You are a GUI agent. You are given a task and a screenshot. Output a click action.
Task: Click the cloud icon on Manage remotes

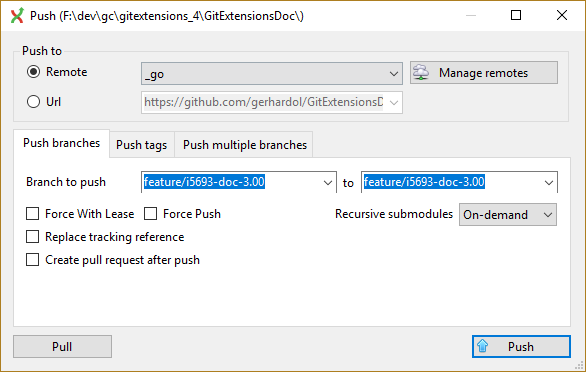(x=421, y=73)
